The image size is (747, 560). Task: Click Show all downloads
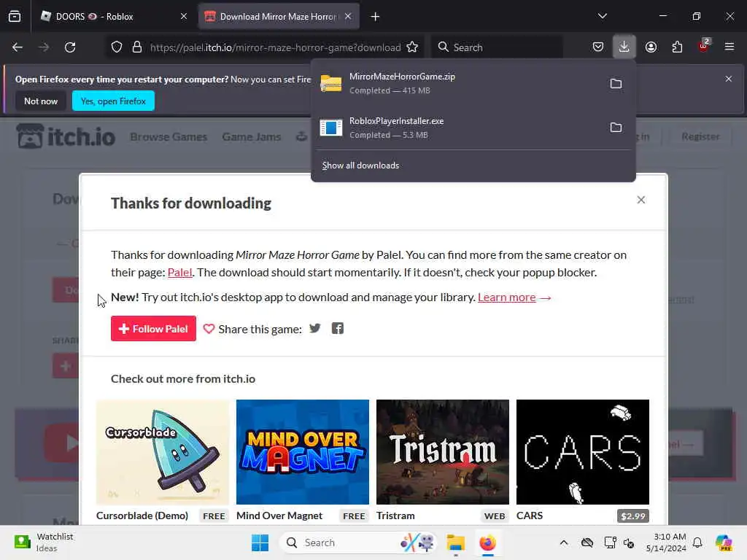pos(360,166)
